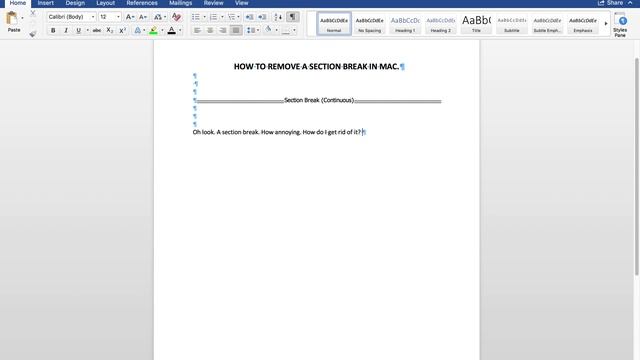Increase paragraph indent
The height and width of the screenshot is (360, 640).
pyautogui.click(x=262, y=17)
